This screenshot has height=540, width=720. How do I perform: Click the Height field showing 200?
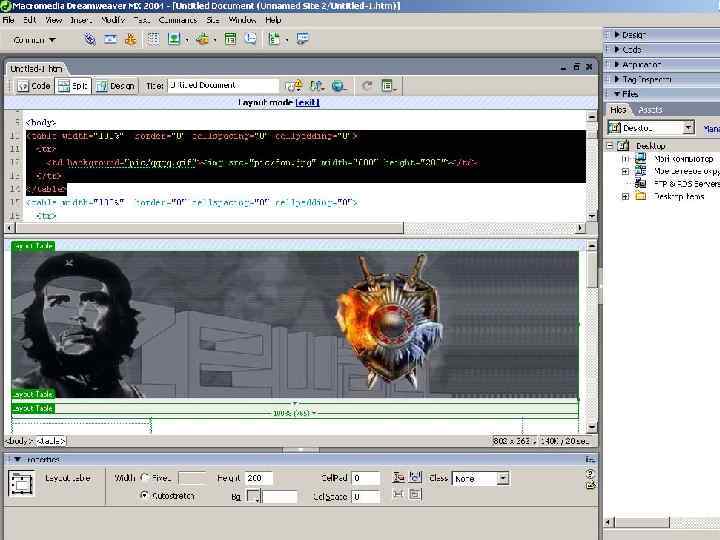[259, 478]
